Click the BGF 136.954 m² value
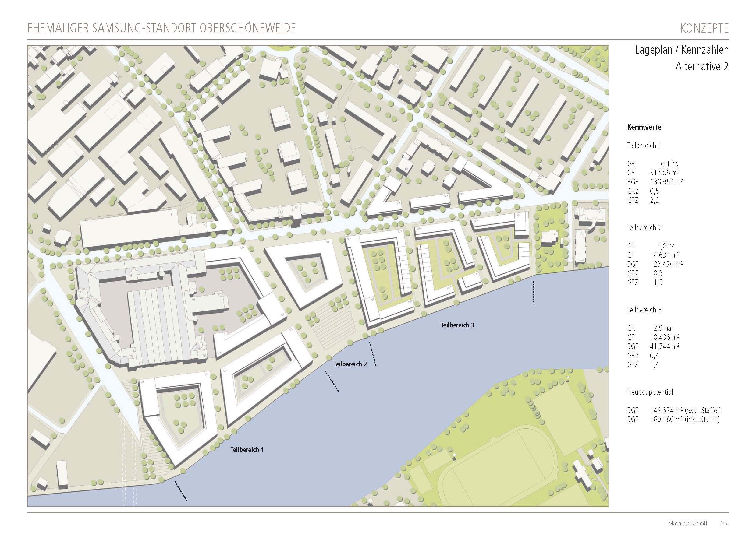The width and height of the screenshot is (756, 534). point(666,182)
